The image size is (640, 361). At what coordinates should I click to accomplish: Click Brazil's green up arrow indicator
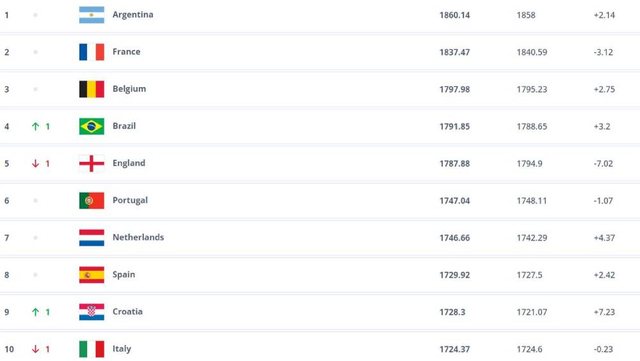click(x=36, y=127)
